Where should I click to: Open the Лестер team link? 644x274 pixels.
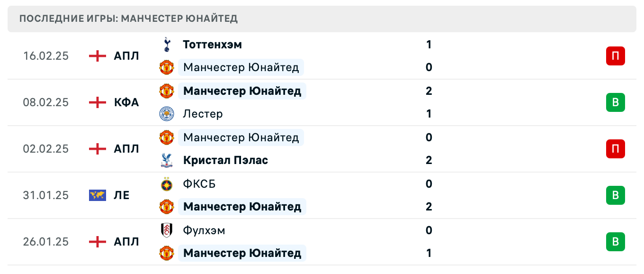pos(203,114)
